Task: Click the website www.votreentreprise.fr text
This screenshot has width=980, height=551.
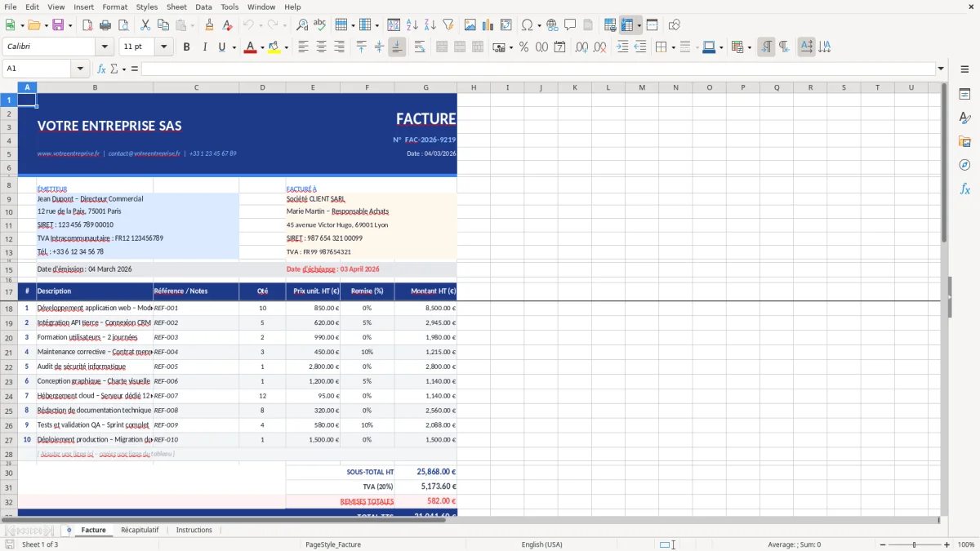Action: click(69, 153)
